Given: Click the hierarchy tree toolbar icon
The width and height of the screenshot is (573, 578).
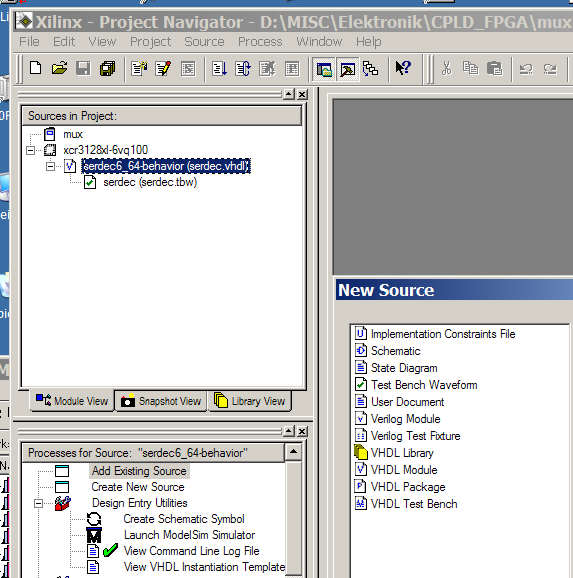Looking at the screenshot, I should [x=371, y=69].
